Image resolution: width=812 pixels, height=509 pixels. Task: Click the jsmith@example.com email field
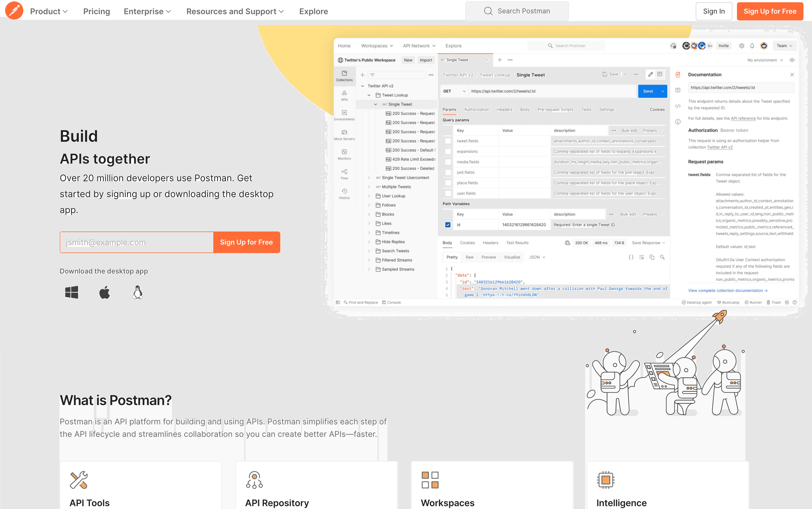pyautogui.click(x=136, y=242)
